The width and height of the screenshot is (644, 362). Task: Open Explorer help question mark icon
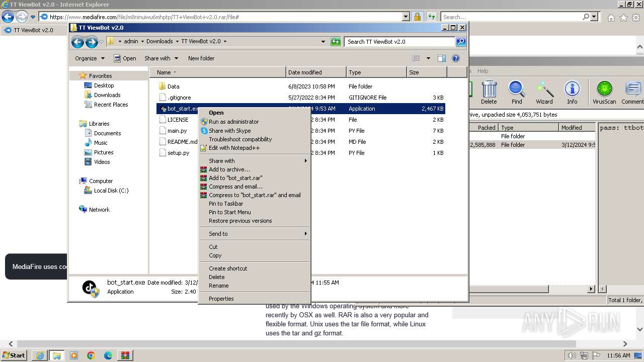coord(456,58)
